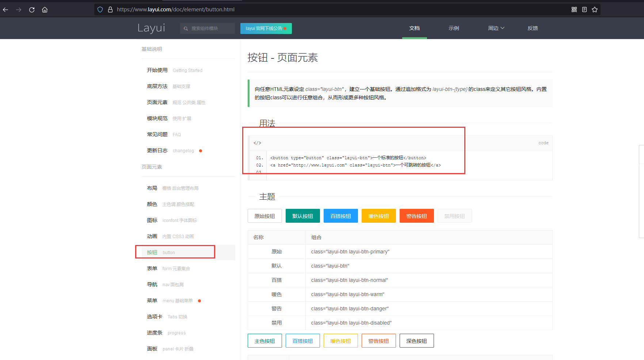
Task: Bookmark the page via the star icon
Action: point(595,9)
